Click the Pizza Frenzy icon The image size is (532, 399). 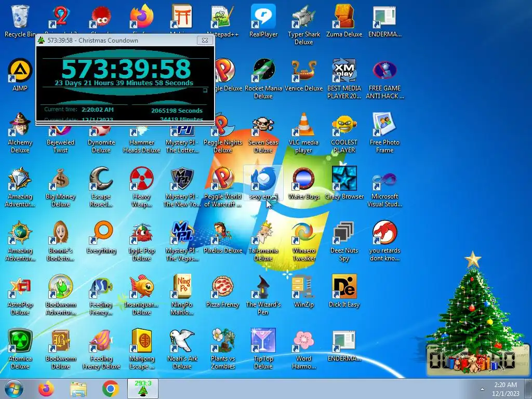coord(222,291)
